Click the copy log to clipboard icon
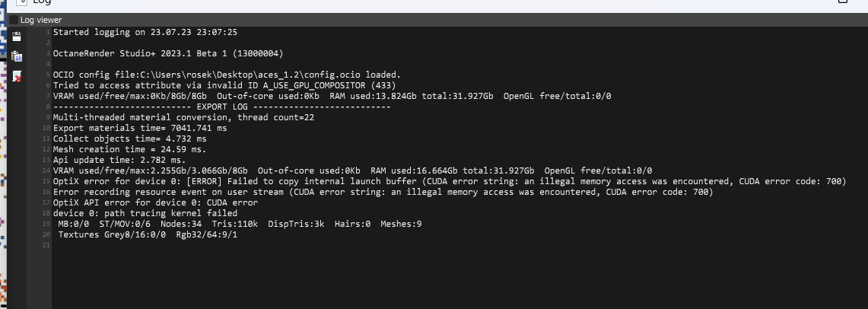Screen dimensions: 868x309 coord(17,56)
